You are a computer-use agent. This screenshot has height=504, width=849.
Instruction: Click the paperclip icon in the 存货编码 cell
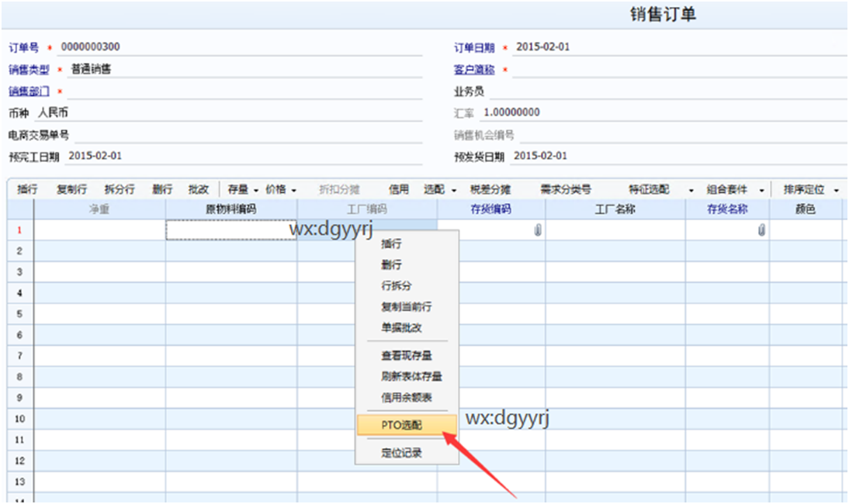[538, 230]
